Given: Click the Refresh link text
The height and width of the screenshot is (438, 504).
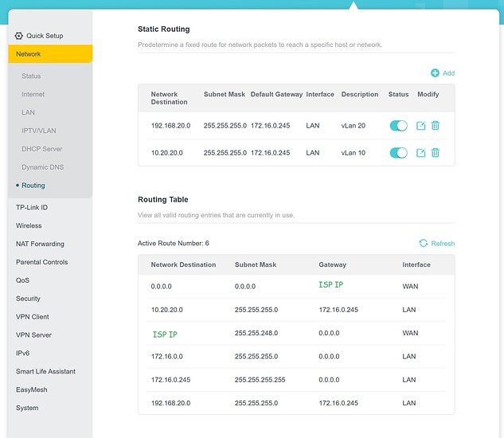Looking at the screenshot, I should tap(443, 244).
